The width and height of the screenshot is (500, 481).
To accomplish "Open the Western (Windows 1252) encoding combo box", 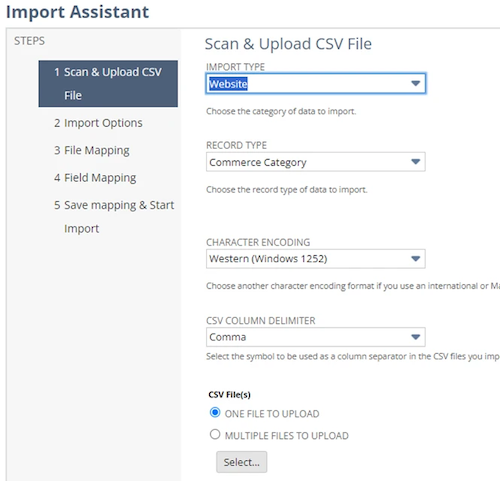I will tap(315, 259).
